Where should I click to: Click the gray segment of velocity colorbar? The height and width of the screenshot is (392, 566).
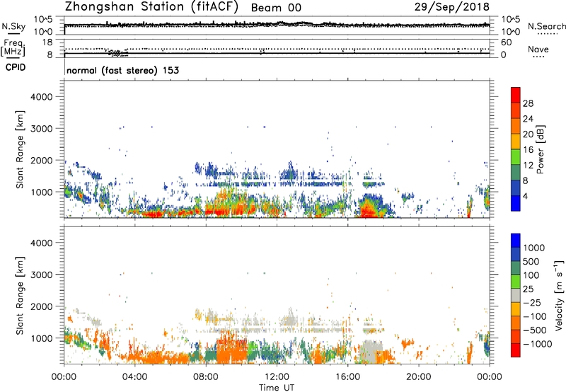516,296
